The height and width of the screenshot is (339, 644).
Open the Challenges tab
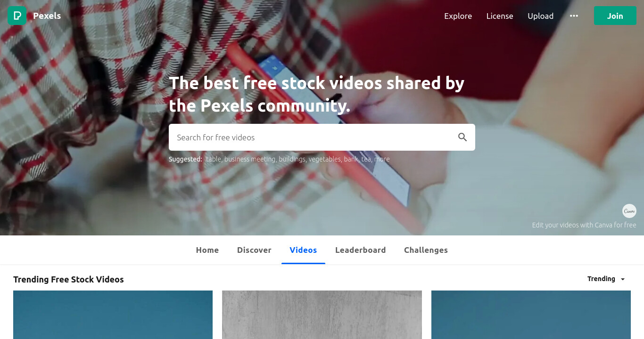pos(426,250)
